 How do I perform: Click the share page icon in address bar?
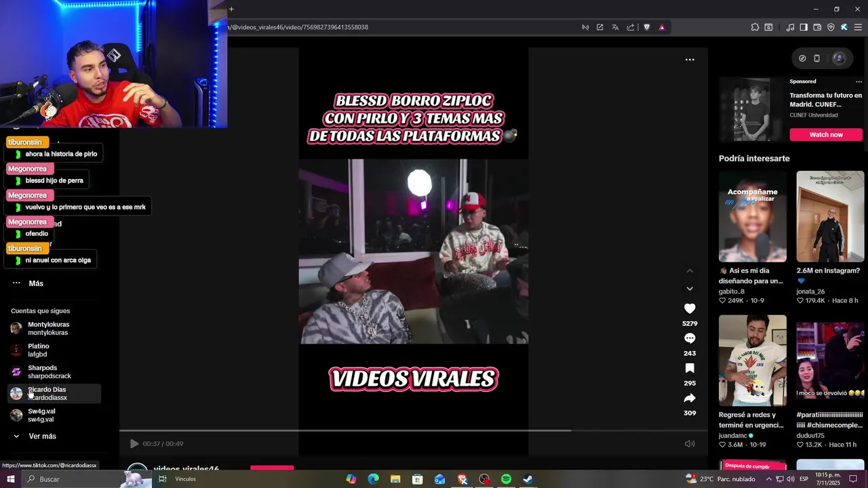[631, 27]
